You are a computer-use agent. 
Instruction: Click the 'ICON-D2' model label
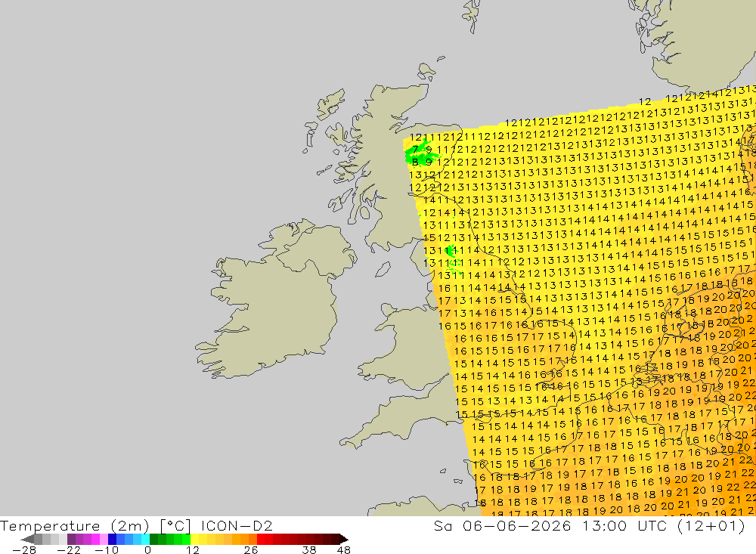tap(237, 525)
